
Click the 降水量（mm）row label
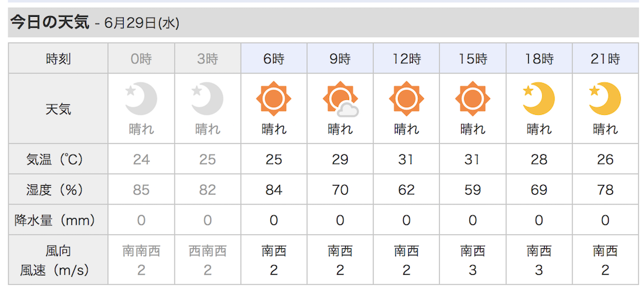pos(58,221)
